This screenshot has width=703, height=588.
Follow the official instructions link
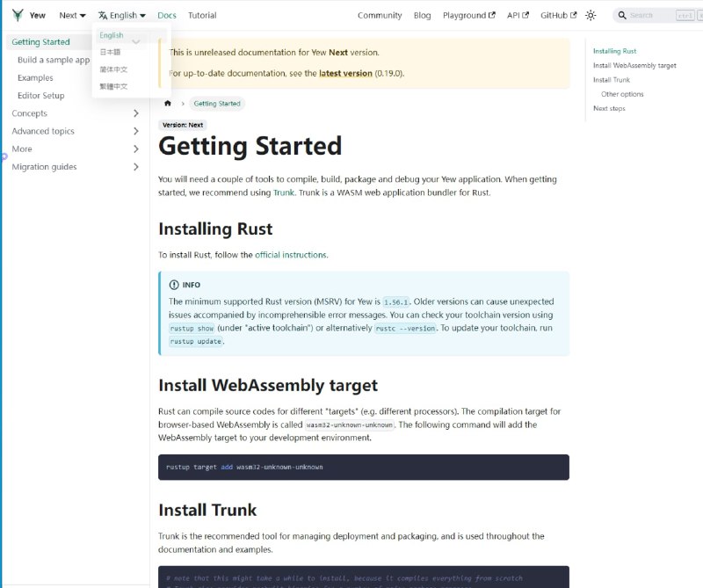click(292, 254)
